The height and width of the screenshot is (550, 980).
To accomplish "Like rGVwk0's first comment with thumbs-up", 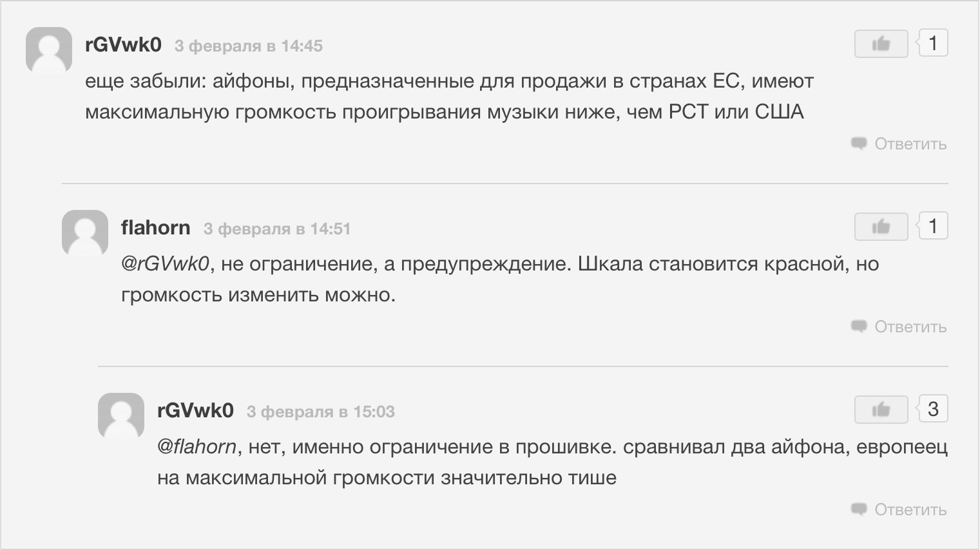I will (881, 44).
